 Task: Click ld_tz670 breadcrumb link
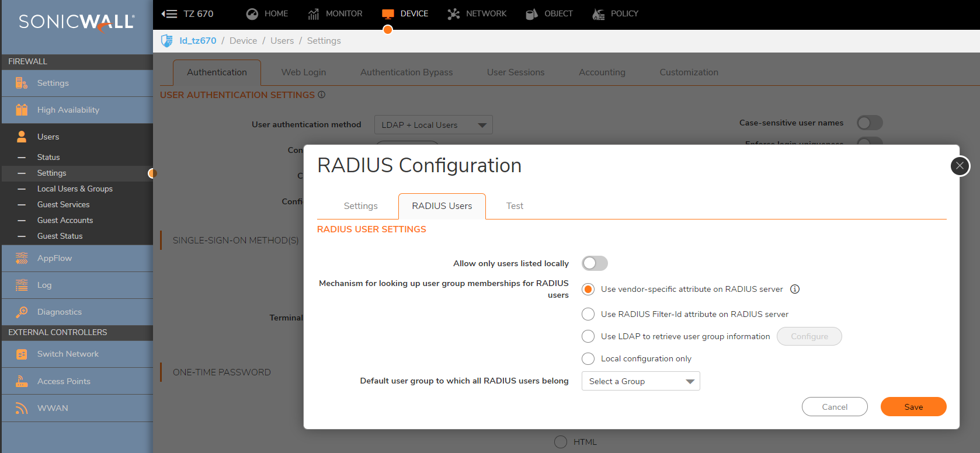coord(198,41)
